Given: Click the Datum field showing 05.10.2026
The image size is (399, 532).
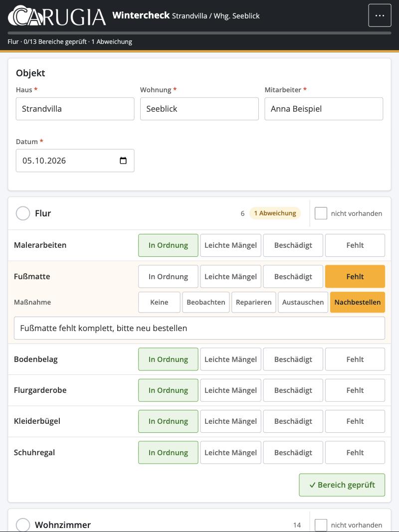Looking at the screenshot, I should pos(75,161).
